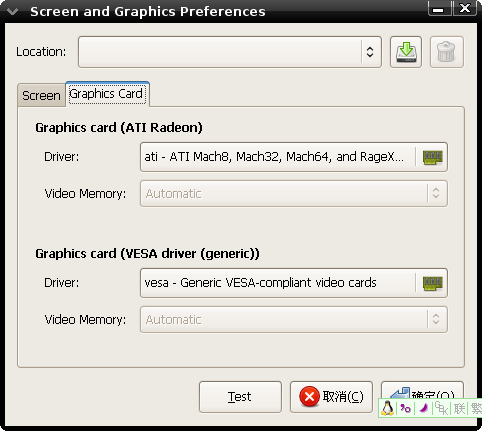Open VESA Video Memory dropdown
The width and height of the screenshot is (482, 431).
tap(436, 320)
